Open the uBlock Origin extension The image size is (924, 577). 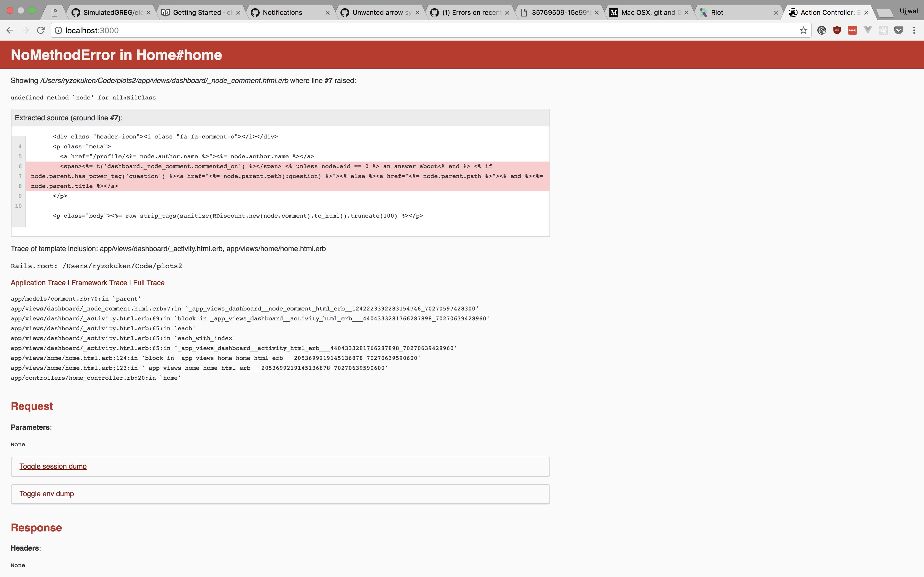837,30
